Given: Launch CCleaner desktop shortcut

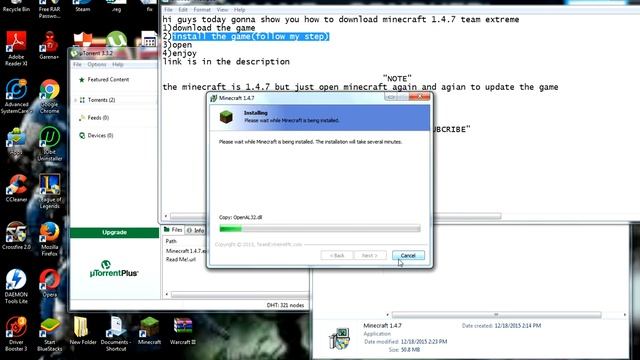Looking at the screenshot, I should pos(16,188).
